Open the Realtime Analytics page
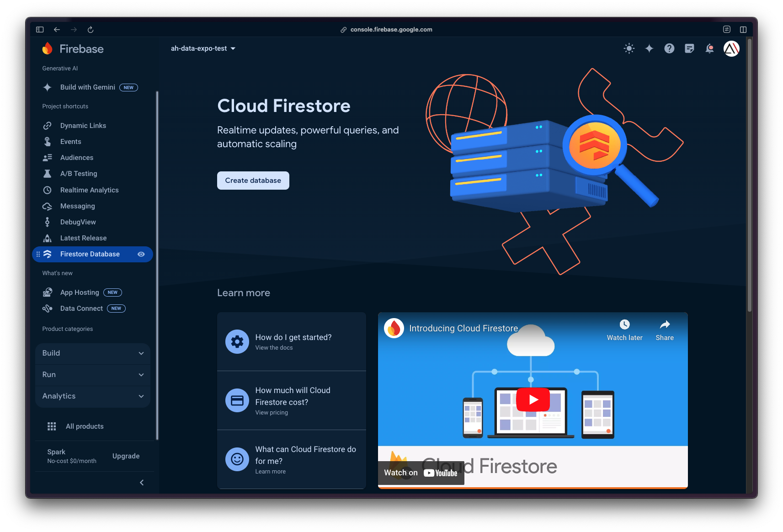The width and height of the screenshot is (783, 532). pyautogui.click(x=90, y=190)
